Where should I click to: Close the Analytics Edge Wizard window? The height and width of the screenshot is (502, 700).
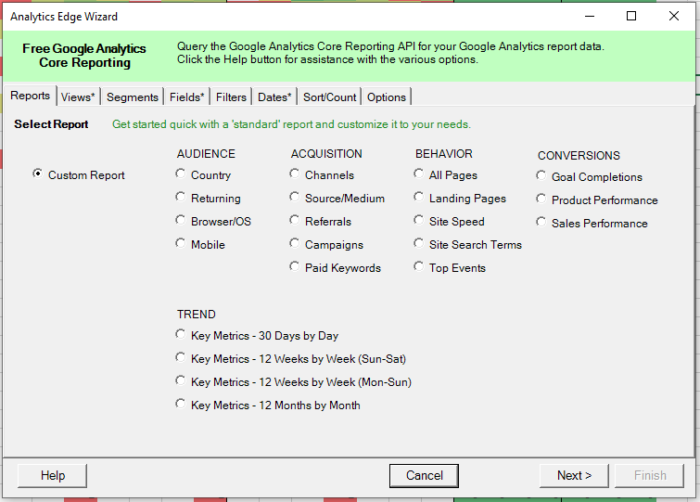click(x=674, y=17)
